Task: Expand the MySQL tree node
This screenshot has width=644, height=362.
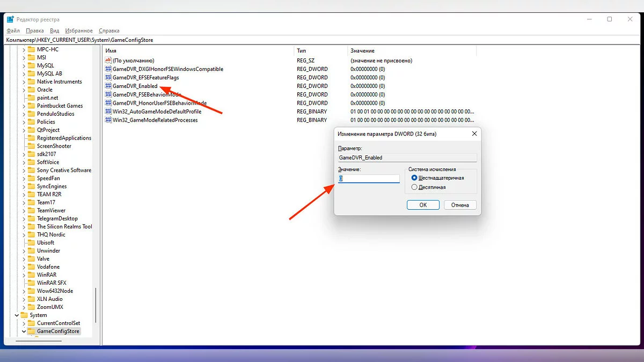Action: (24, 65)
